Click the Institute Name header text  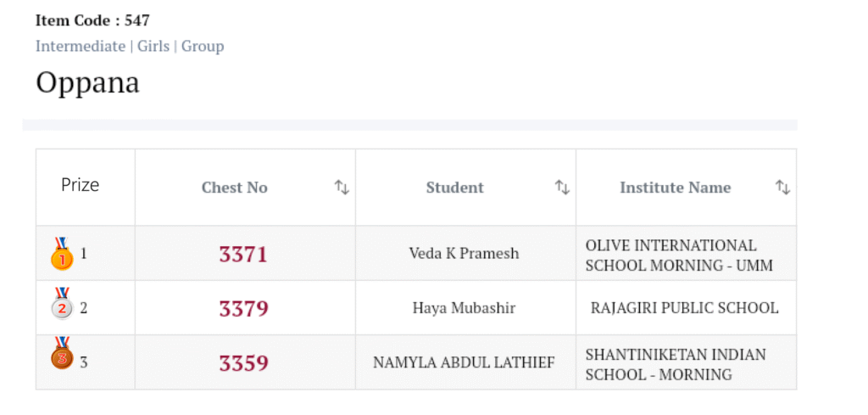pos(675,188)
